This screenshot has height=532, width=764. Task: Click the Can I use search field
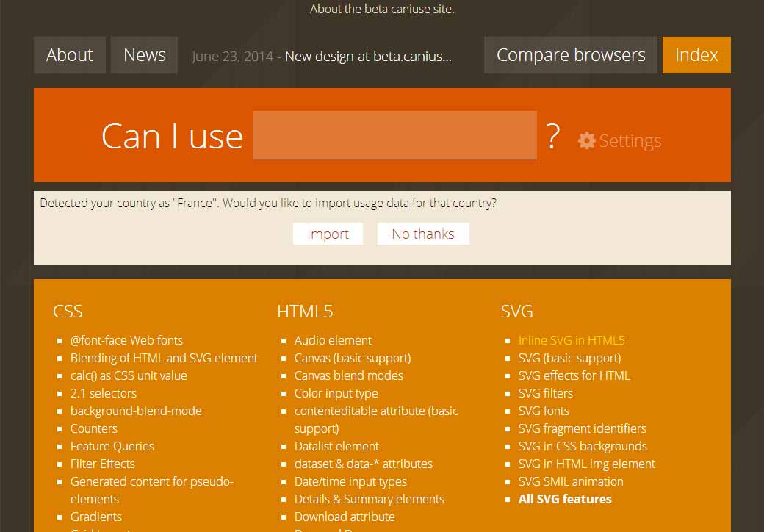[394, 135]
